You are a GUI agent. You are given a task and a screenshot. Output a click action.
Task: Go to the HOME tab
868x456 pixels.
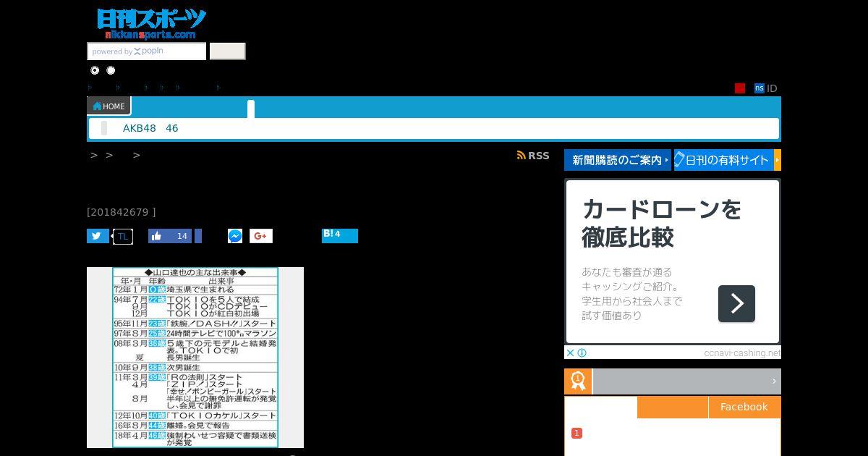[109, 106]
